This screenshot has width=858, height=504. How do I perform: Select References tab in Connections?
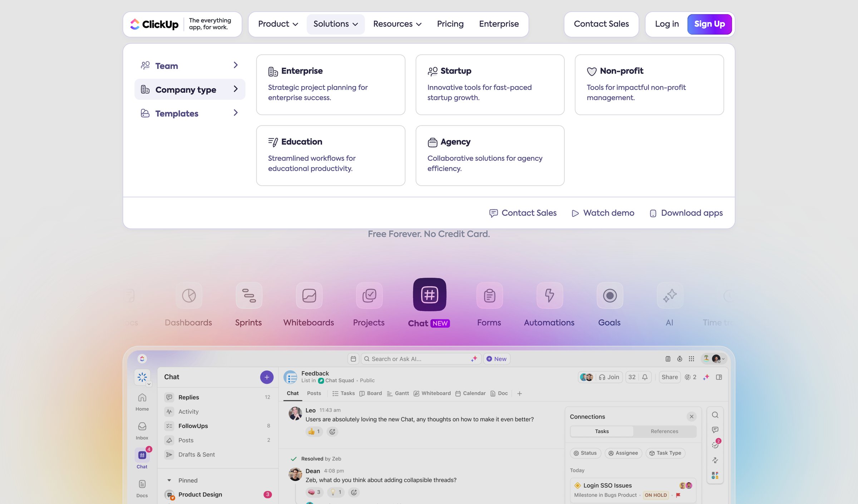[664, 431]
